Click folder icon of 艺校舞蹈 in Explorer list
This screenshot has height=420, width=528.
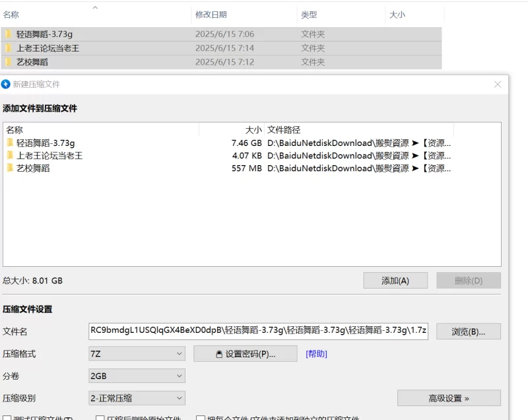9,62
